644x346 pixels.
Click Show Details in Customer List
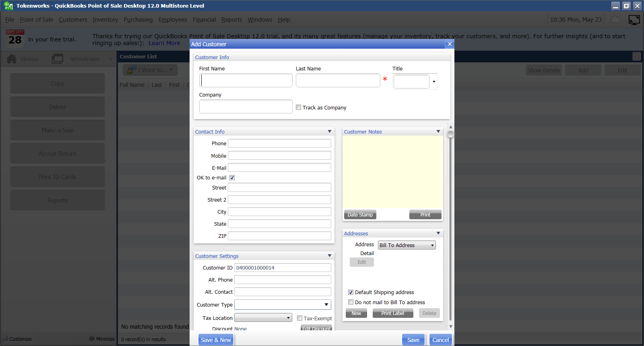pos(544,70)
